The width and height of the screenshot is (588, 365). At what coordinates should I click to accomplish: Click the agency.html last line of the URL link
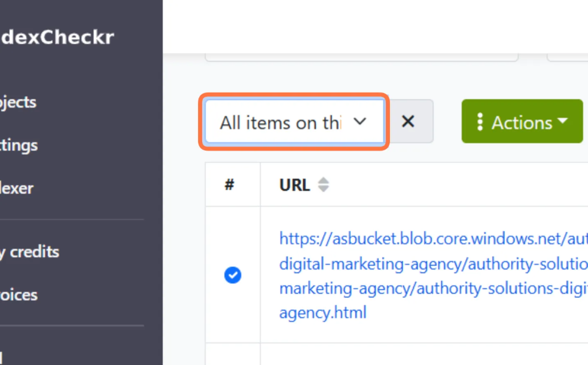(x=323, y=313)
